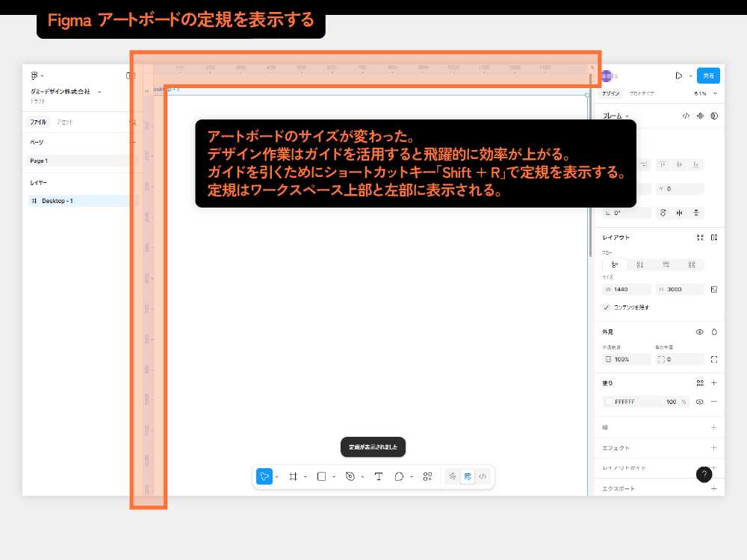The height and width of the screenshot is (560, 747).
Task: Add a stroke with 線 plus icon
Action: (714, 428)
